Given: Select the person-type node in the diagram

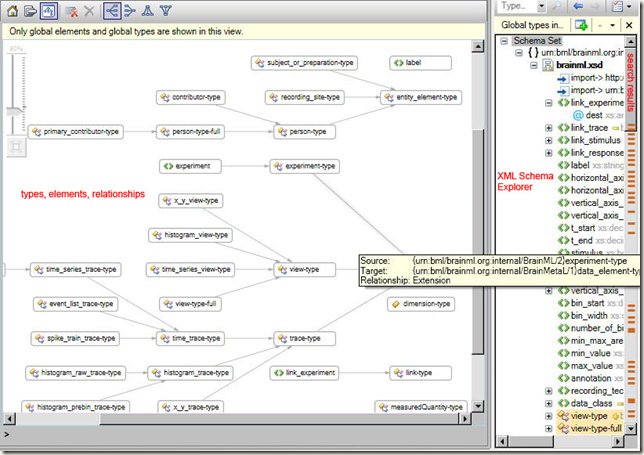Looking at the screenshot, I should [304, 131].
